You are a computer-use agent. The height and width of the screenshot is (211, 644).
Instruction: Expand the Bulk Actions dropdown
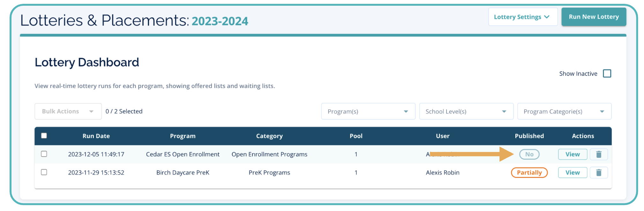(68, 111)
